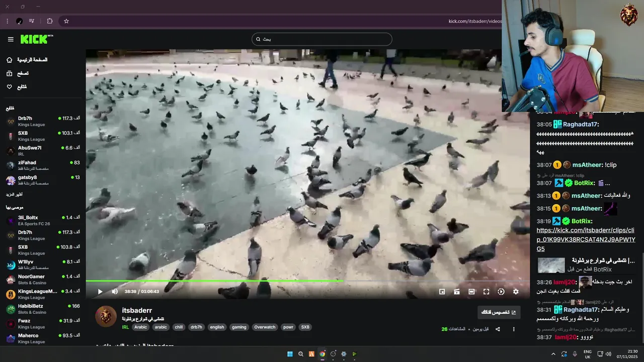Select the Overwatch tag

(x=265, y=327)
